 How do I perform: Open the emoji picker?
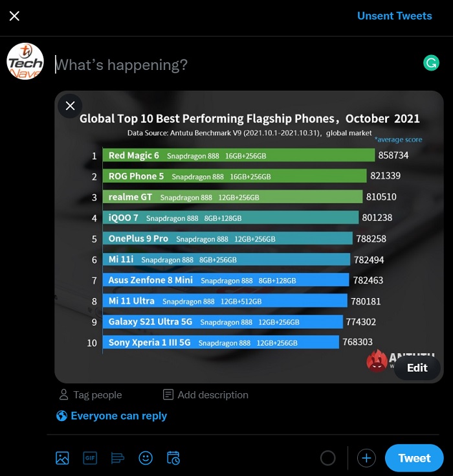click(146, 458)
